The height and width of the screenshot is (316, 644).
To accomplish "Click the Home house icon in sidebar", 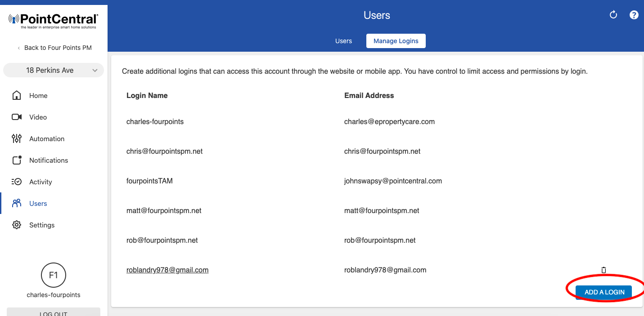I will tap(17, 95).
